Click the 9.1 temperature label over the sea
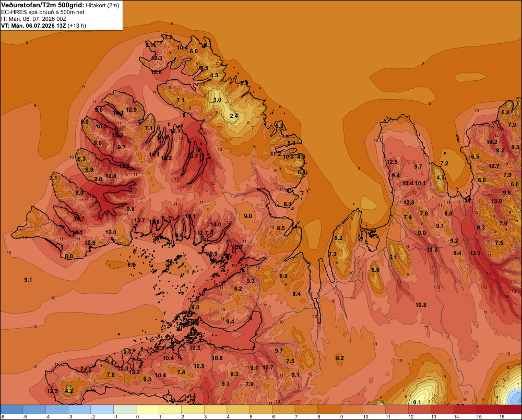Viewport: 522px width, 420px height. pos(28,280)
